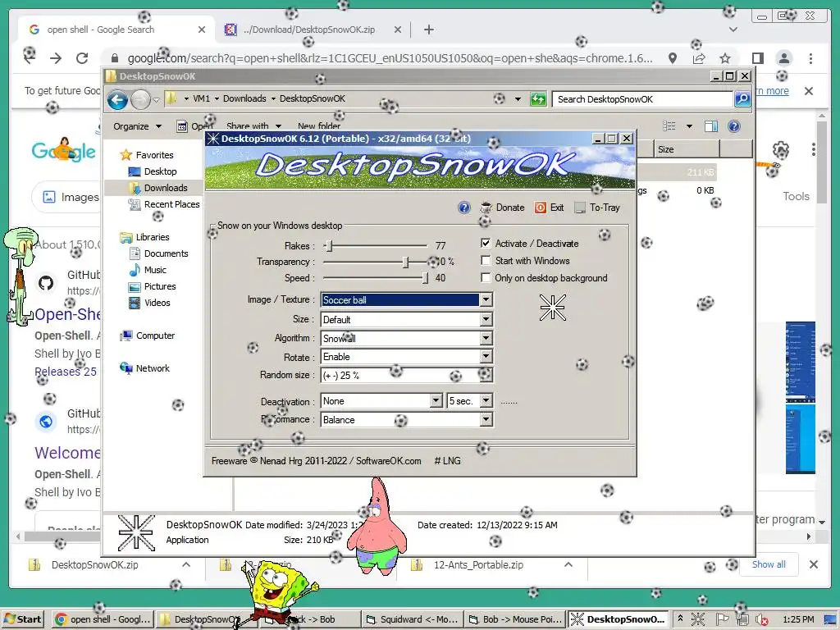Viewport: 840px width, 630px height.
Task: Open 12-Ants_Portable.zip download item
Action: click(x=478, y=564)
